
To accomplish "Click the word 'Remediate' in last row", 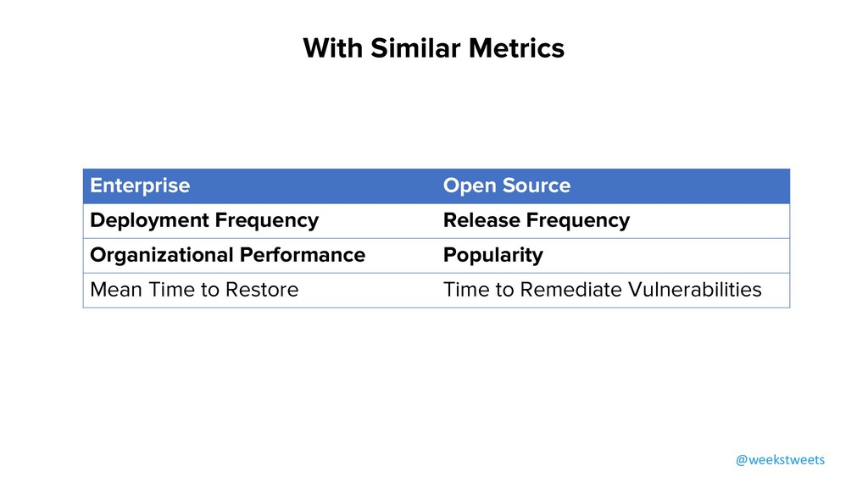I will pos(570,290).
